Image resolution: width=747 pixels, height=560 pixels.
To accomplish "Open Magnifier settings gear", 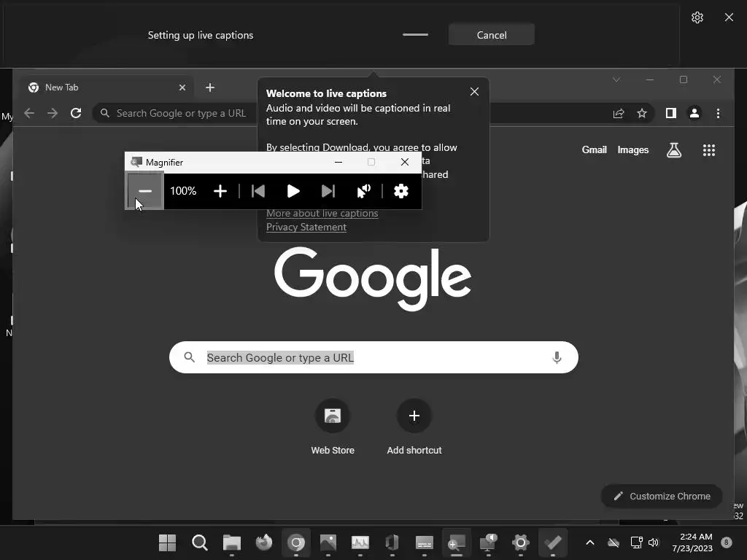I will pyautogui.click(x=401, y=192).
